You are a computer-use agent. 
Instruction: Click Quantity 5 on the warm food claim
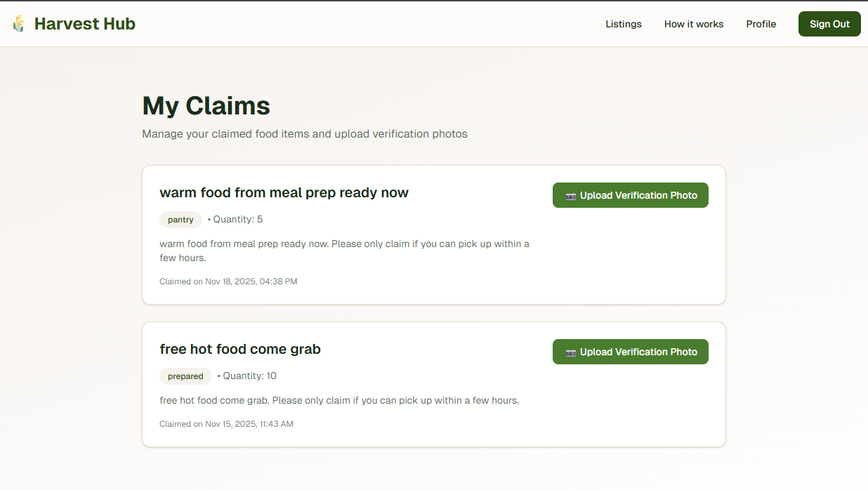(237, 219)
